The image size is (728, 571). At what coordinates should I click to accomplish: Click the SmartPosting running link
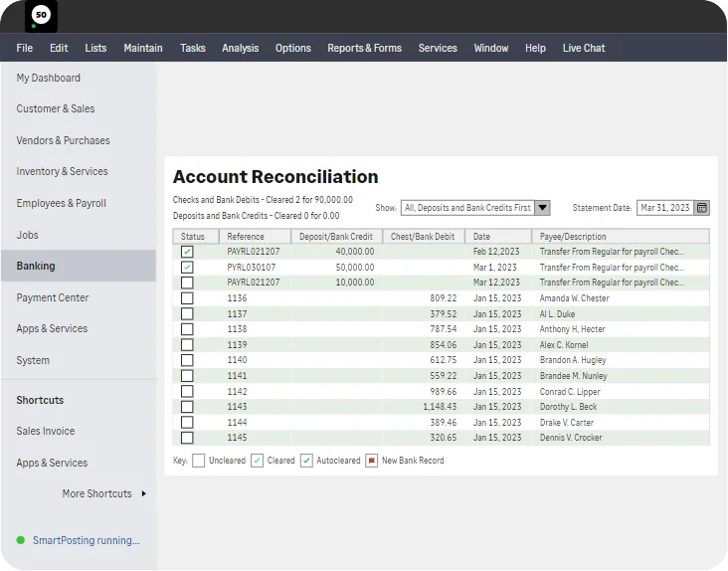coord(87,540)
